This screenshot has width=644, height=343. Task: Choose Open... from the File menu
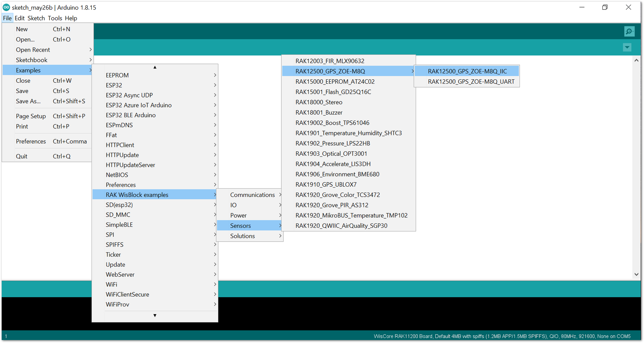[x=47, y=40]
